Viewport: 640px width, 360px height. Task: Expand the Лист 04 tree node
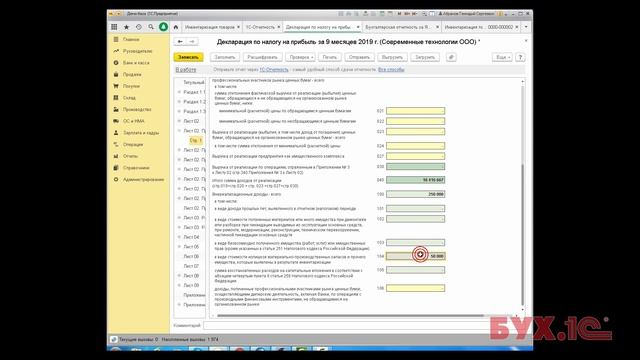(179, 237)
